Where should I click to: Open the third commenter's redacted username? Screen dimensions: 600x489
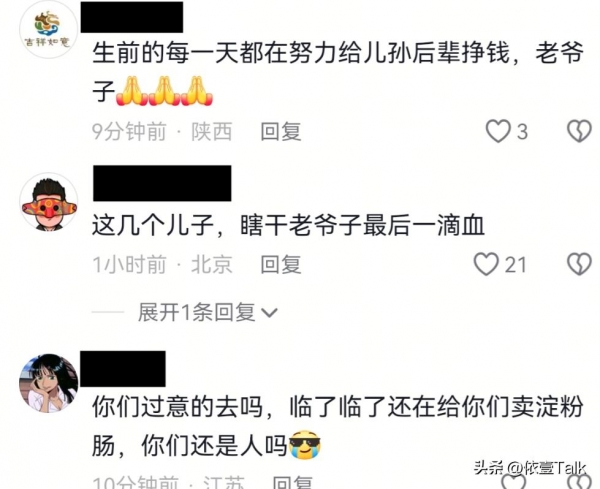(123, 368)
